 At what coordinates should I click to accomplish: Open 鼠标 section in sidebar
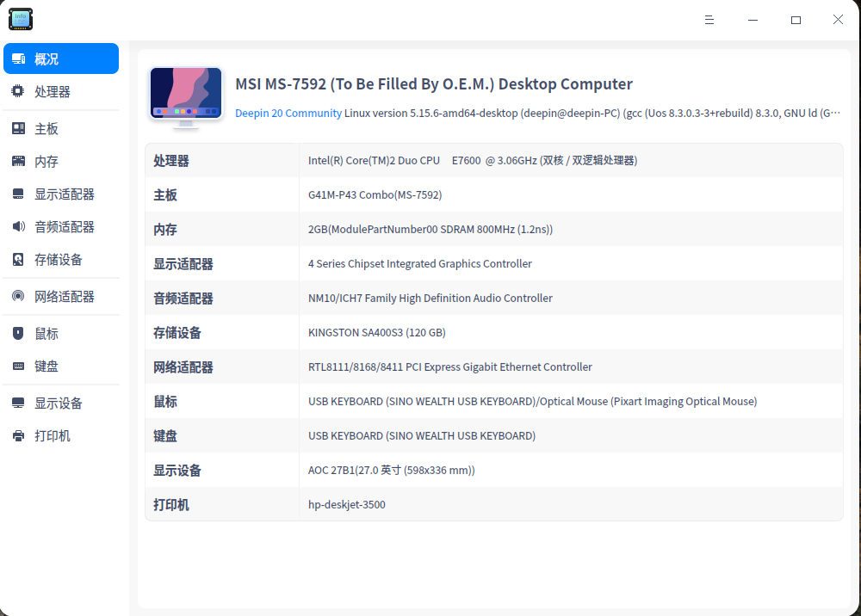pyautogui.click(x=61, y=334)
